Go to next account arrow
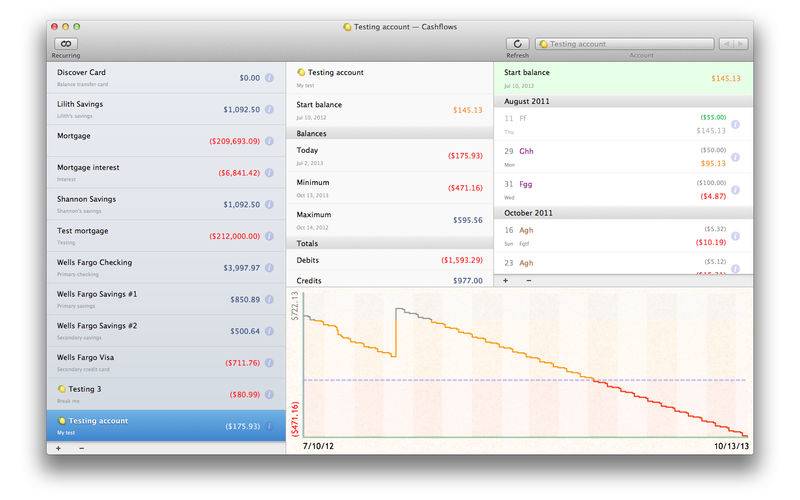The width and height of the screenshot is (800, 500). pos(741,44)
